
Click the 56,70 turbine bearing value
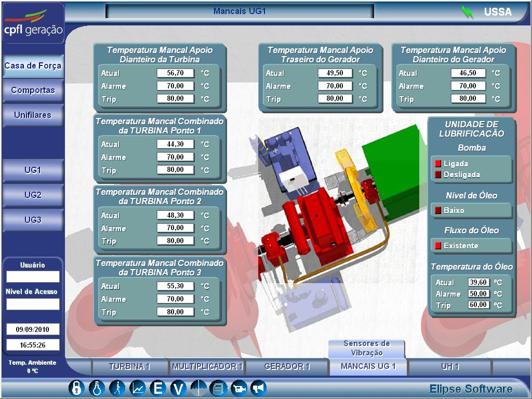point(176,73)
